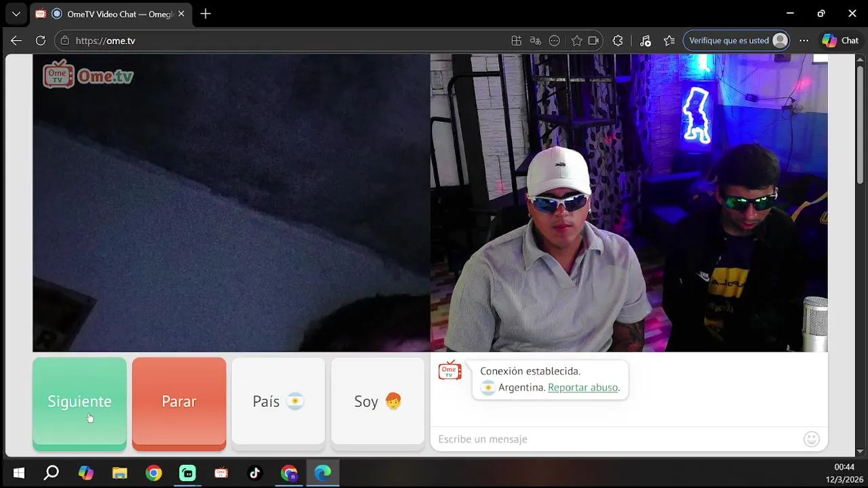View site information lock icon
This screenshot has width=868, height=488.
(65, 41)
